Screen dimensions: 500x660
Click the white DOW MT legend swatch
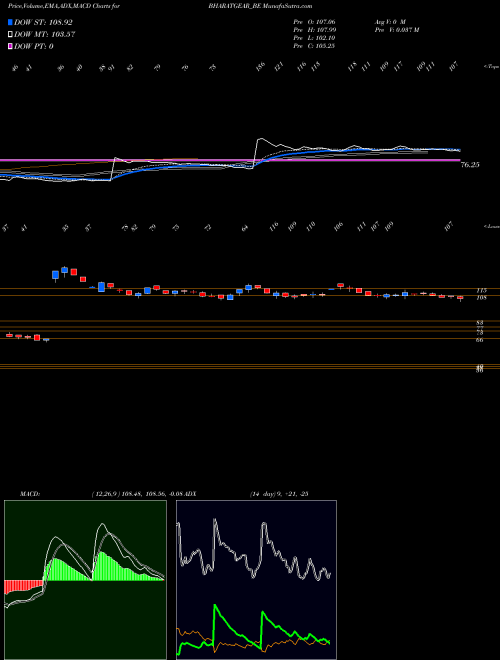point(10,35)
